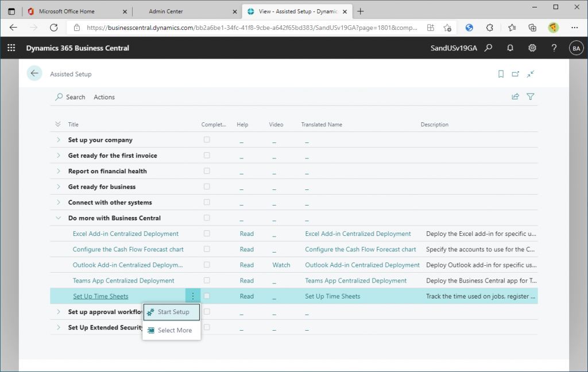This screenshot has width=588, height=372.
Task: Toggle Completed checkbox for Set up your company
Action: [207, 139]
